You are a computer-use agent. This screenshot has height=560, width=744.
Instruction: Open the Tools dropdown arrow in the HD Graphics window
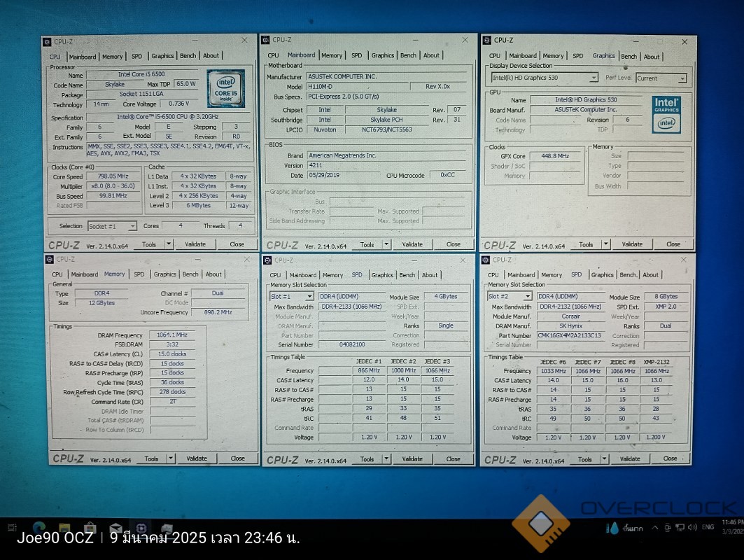point(605,244)
